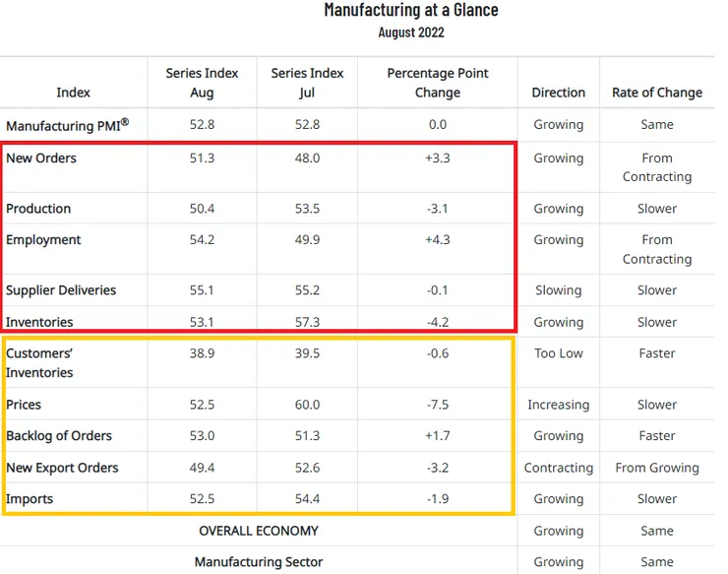Click the August 2022 subtitle
The height and width of the screenshot is (574, 728).
(410, 32)
